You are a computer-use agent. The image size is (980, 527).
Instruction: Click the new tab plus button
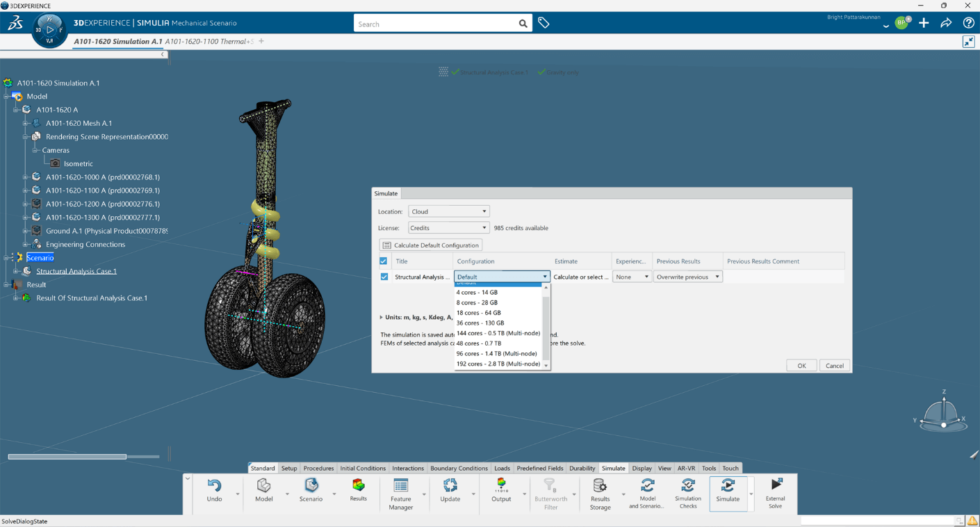pyautogui.click(x=261, y=42)
